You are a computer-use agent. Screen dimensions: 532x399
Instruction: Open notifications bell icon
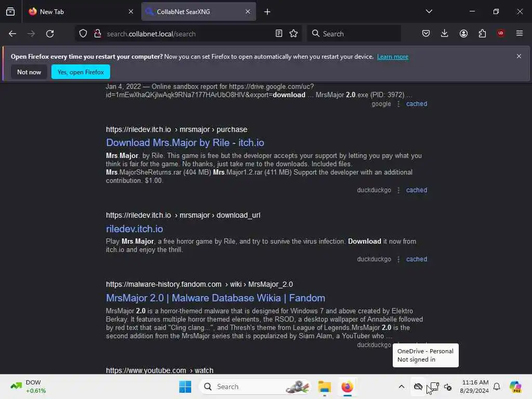pos(497,387)
